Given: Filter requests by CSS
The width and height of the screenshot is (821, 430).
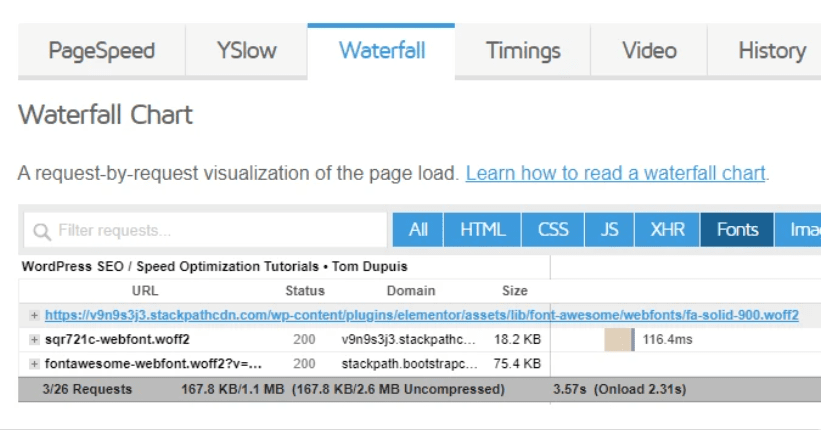Looking at the screenshot, I should coord(553,230).
